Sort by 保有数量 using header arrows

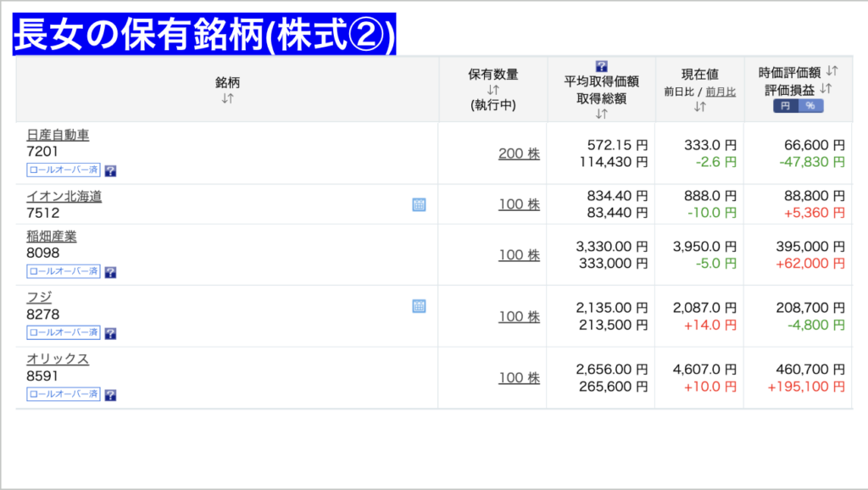pyautogui.click(x=493, y=90)
